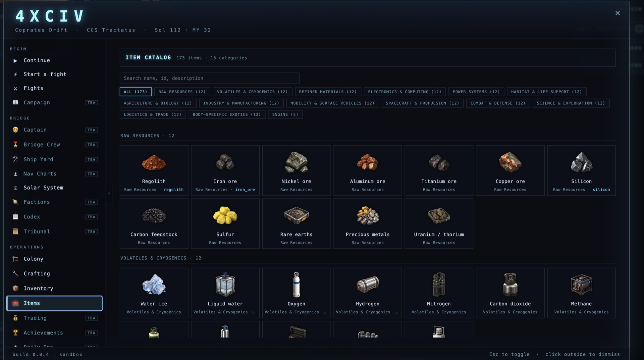Image resolution: width=644 pixels, height=360 pixels.
Task: Open the Campaign menu entry
Action: click(54, 103)
